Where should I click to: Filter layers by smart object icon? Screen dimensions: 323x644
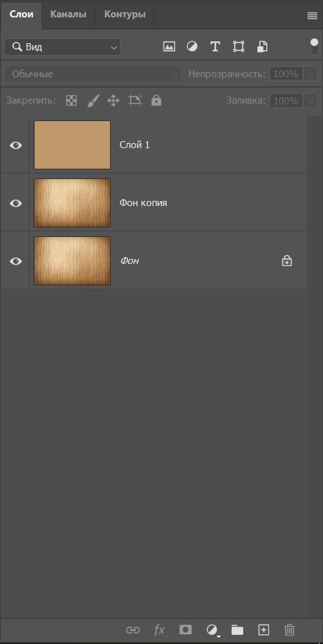[263, 46]
